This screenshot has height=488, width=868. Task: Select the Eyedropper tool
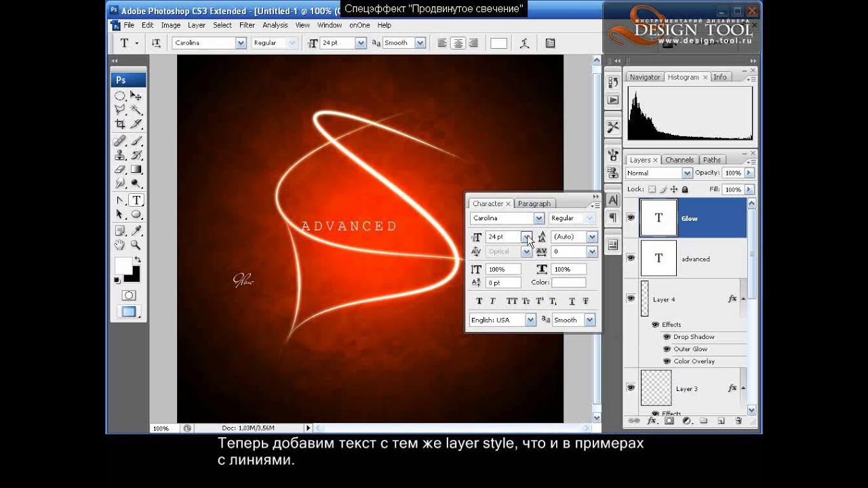pyautogui.click(x=136, y=231)
